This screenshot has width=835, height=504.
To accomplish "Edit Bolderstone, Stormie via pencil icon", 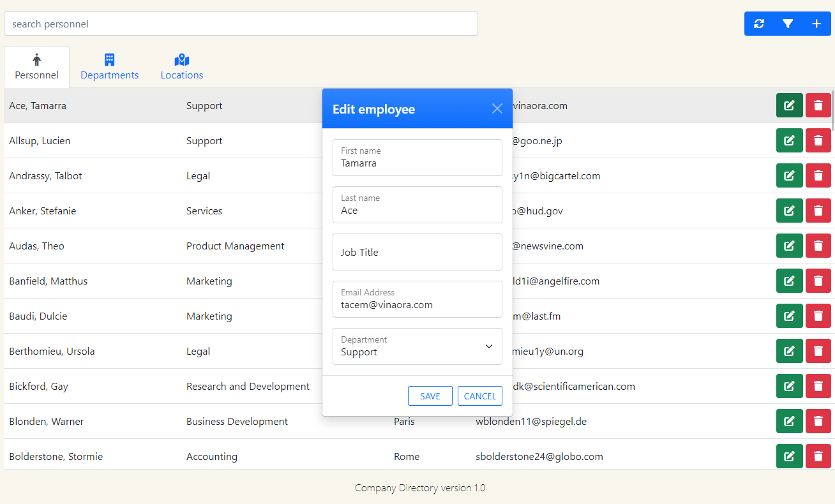I will [789, 456].
